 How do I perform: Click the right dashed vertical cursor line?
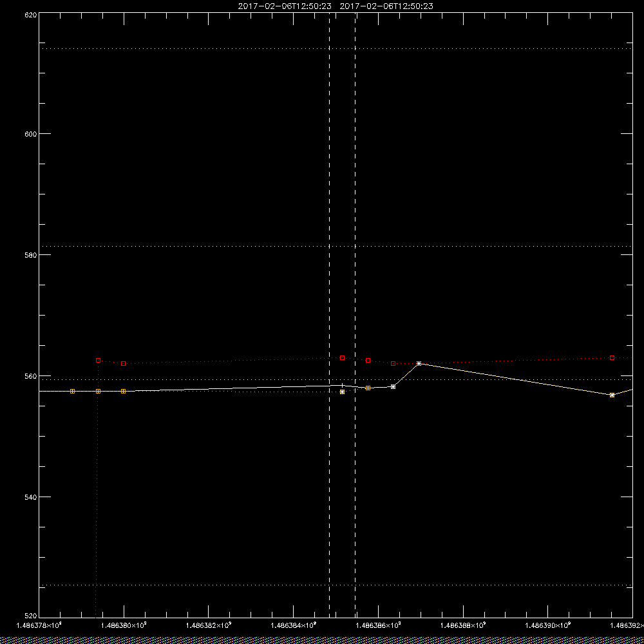tap(355, 314)
